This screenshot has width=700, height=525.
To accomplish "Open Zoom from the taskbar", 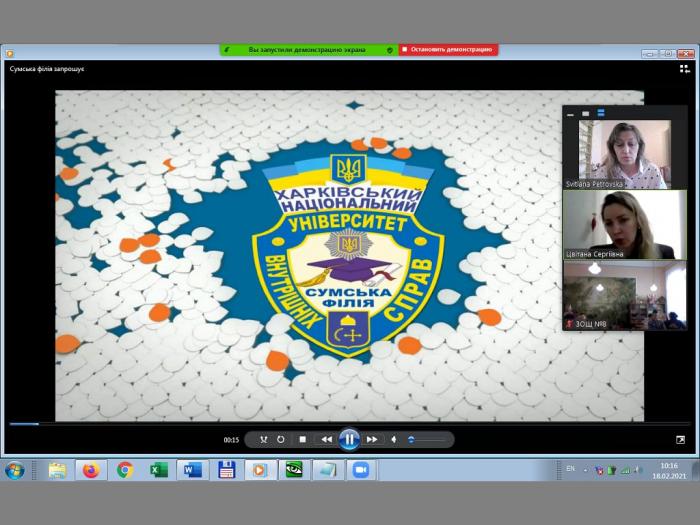I will tap(360, 470).
